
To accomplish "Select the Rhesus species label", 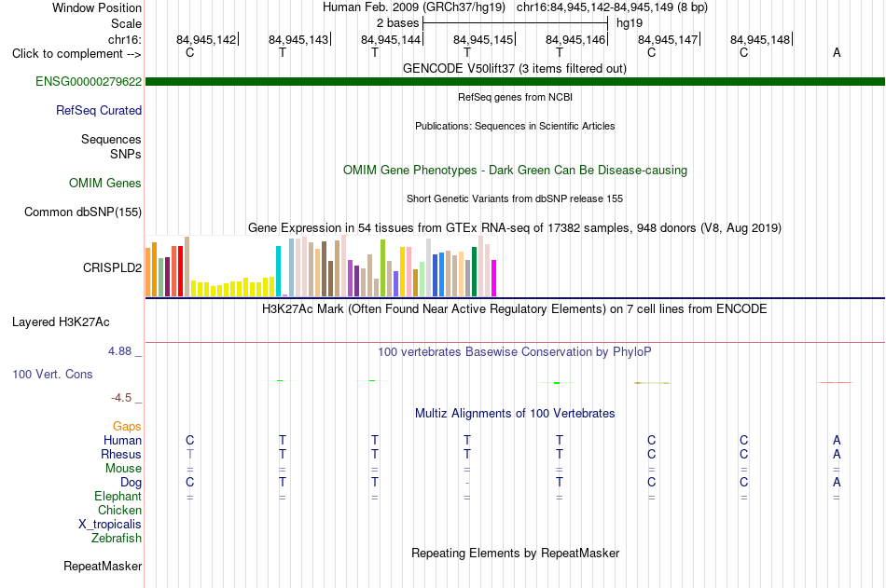I will [x=121, y=454].
